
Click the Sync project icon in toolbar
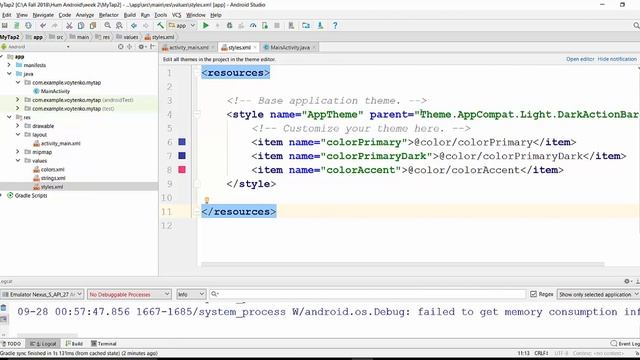click(28, 26)
